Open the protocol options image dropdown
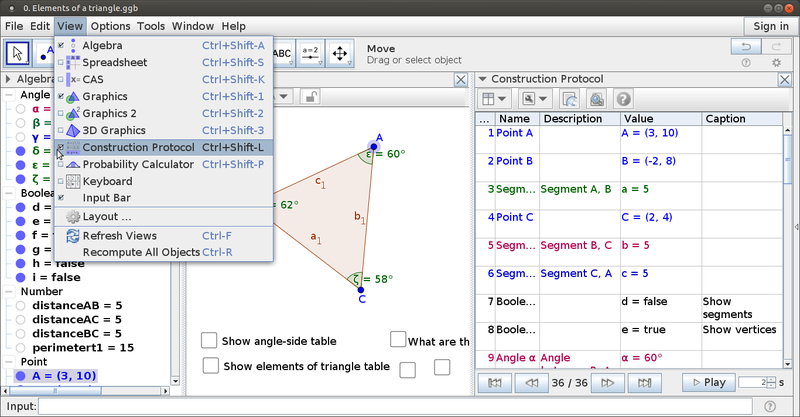This screenshot has width=800, height=417. click(x=535, y=99)
